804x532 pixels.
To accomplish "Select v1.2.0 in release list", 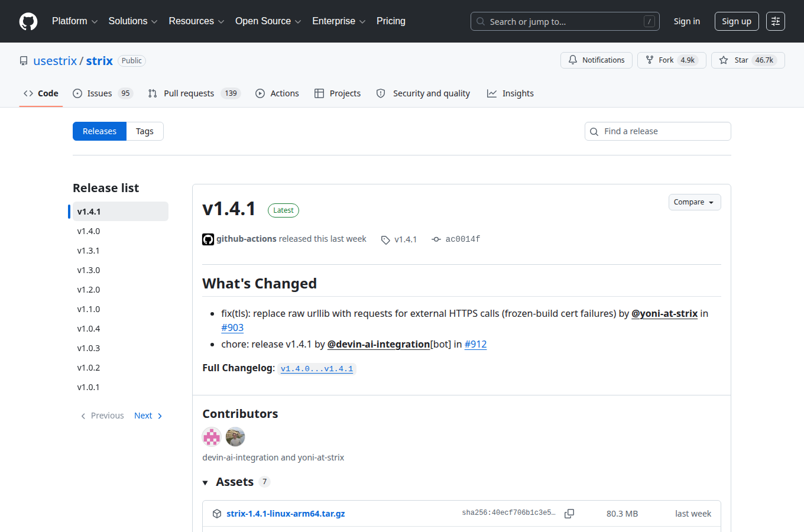I will 120,290.
